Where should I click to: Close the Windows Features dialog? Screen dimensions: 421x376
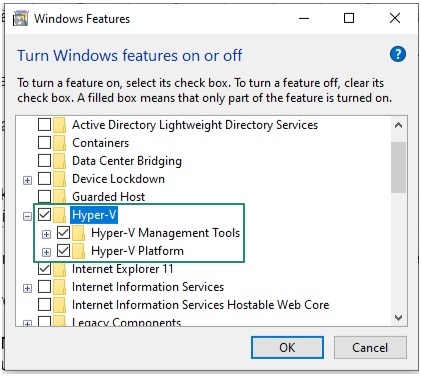(395, 18)
